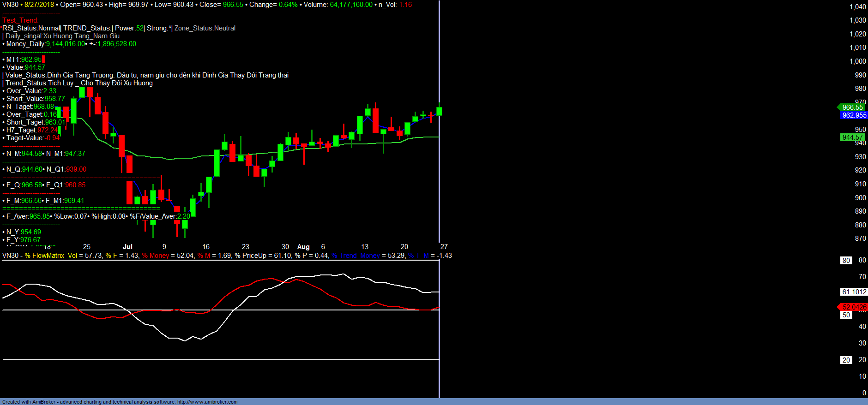Click the red Test_Trend label
The height and width of the screenshot is (405, 868).
pyautogui.click(x=21, y=20)
